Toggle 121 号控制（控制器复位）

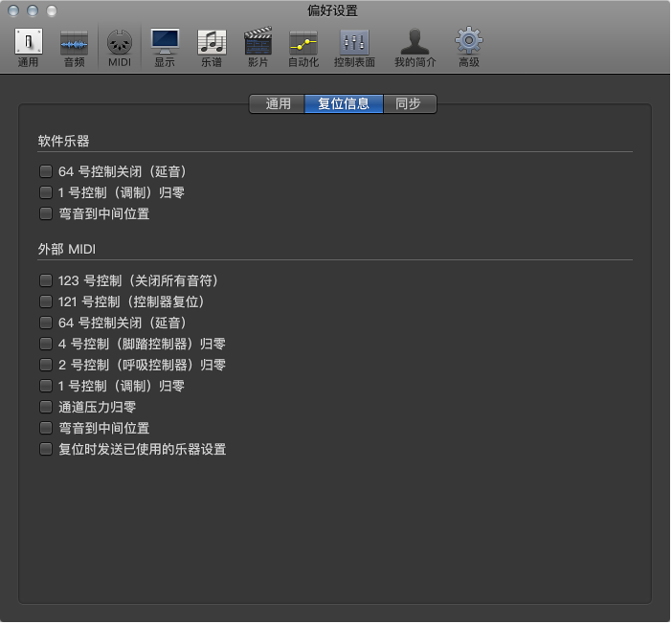pyautogui.click(x=46, y=302)
